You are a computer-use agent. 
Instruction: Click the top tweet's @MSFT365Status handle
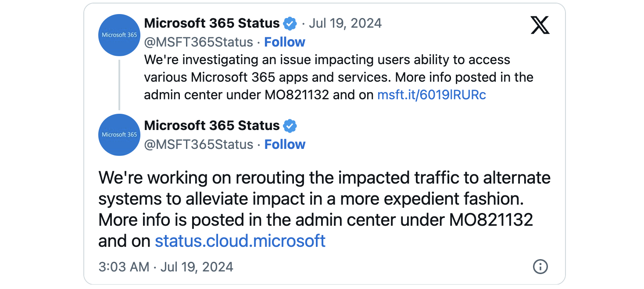click(199, 42)
